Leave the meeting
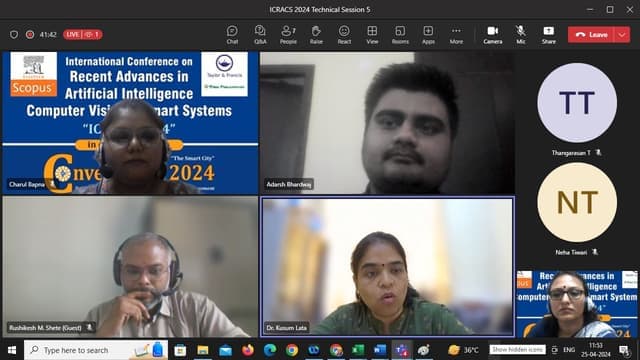This screenshot has width=640, height=360. [x=591, y=35]
